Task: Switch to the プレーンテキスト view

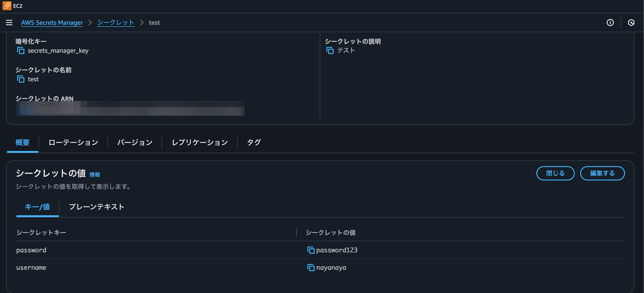Action: pos(96,207)
